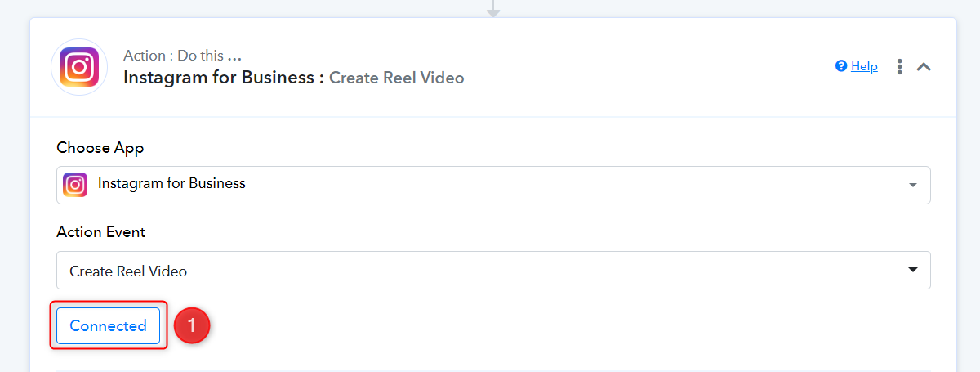Collapse the action step with the chevron
980x372 pixels.
pos(924,67)
